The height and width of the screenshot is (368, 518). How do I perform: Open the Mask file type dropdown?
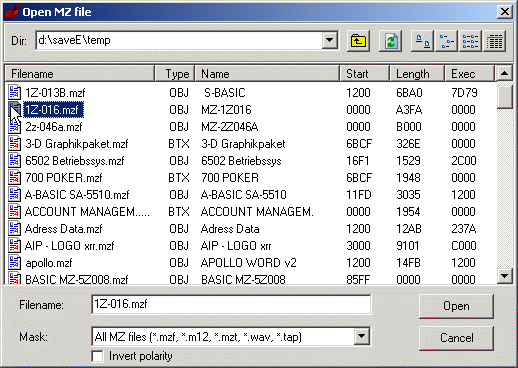coord(362,336)
